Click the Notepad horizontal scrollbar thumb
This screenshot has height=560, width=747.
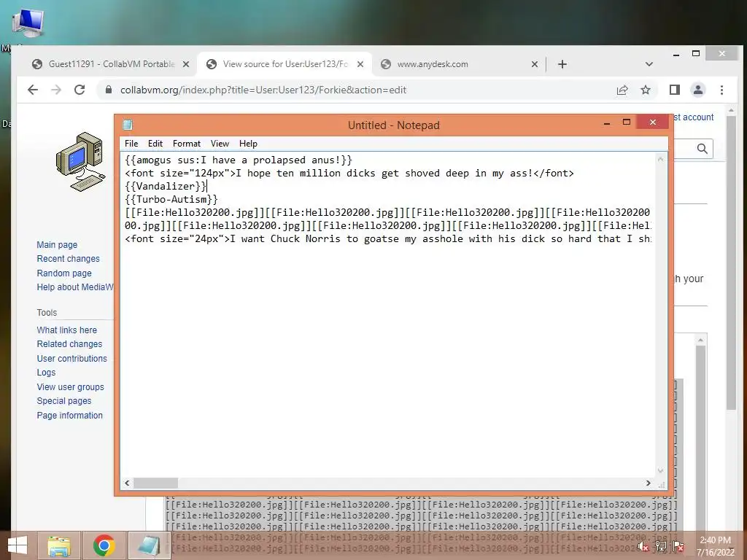coord(155,483)
